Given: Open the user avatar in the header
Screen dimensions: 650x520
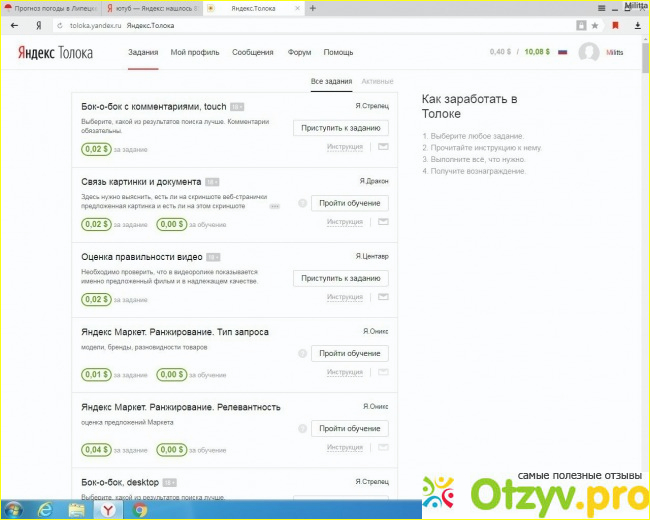Looking at the screenshot, I should click(x=589, y=52).
